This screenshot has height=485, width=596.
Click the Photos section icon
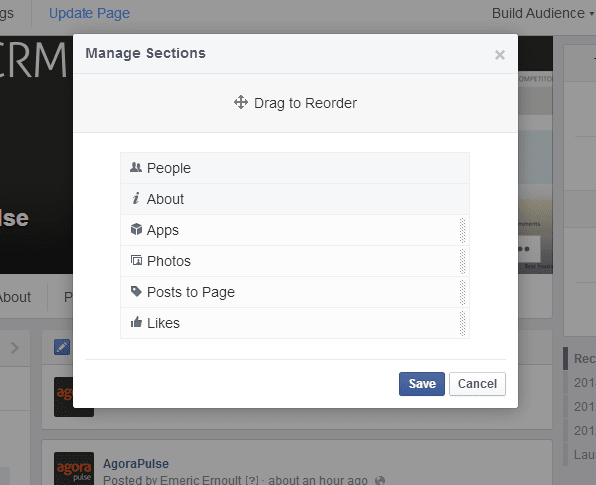pyautogui.click(x=136, y=260)
